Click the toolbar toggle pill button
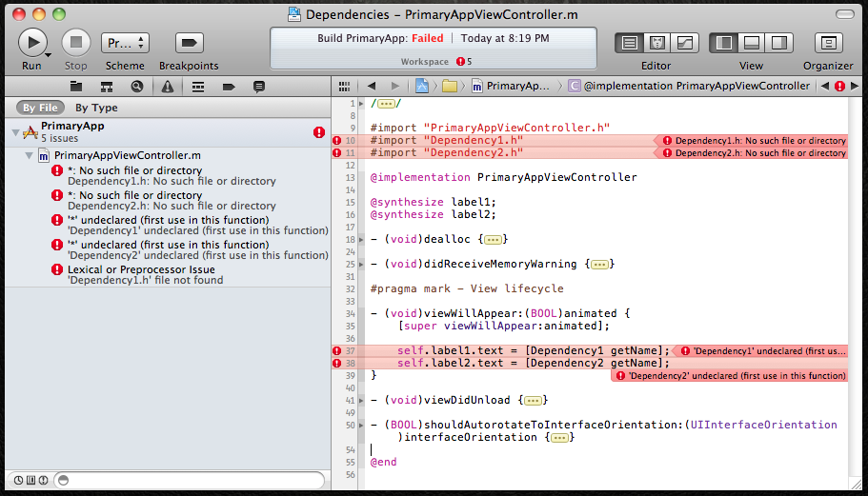 tap(845, 14)
